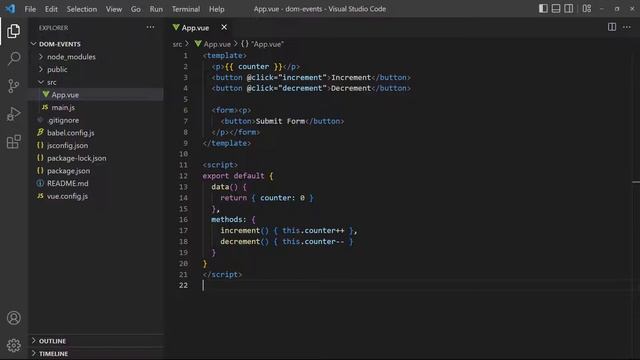Click the 'this.counter++' code text

pos(313,231)
